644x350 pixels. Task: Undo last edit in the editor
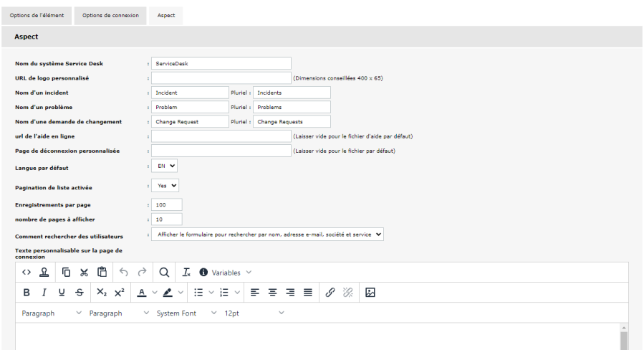[x=124, y=273]
